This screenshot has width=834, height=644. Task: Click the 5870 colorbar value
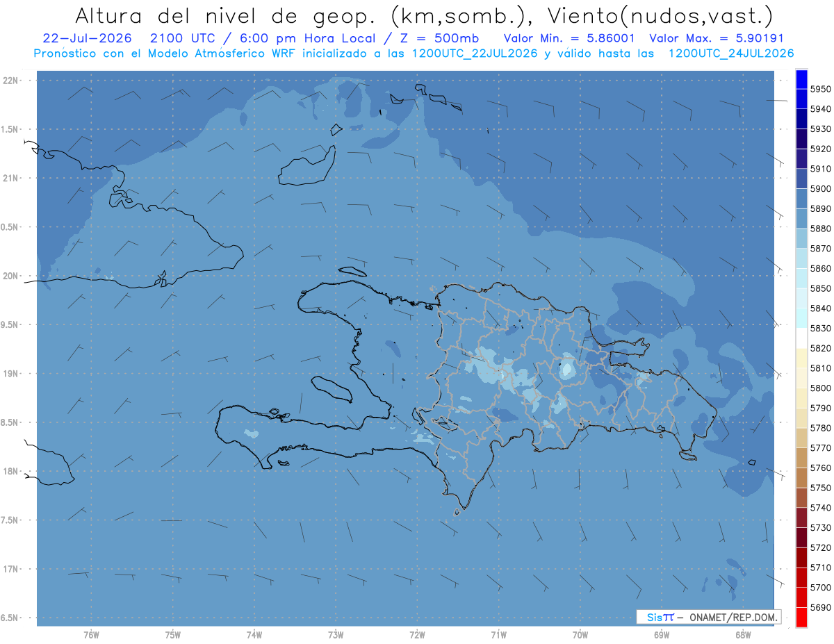point(821,248)
